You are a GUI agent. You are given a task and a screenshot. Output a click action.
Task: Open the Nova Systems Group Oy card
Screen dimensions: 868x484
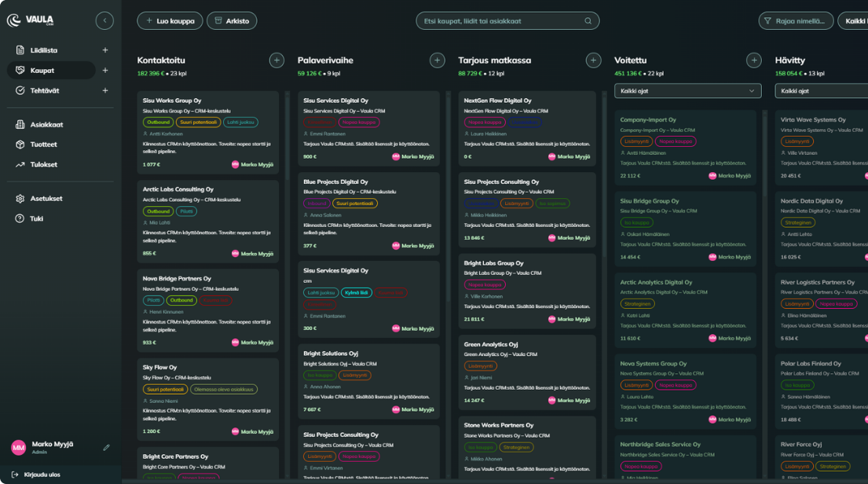pyautogui.click(x=685, y=392)
